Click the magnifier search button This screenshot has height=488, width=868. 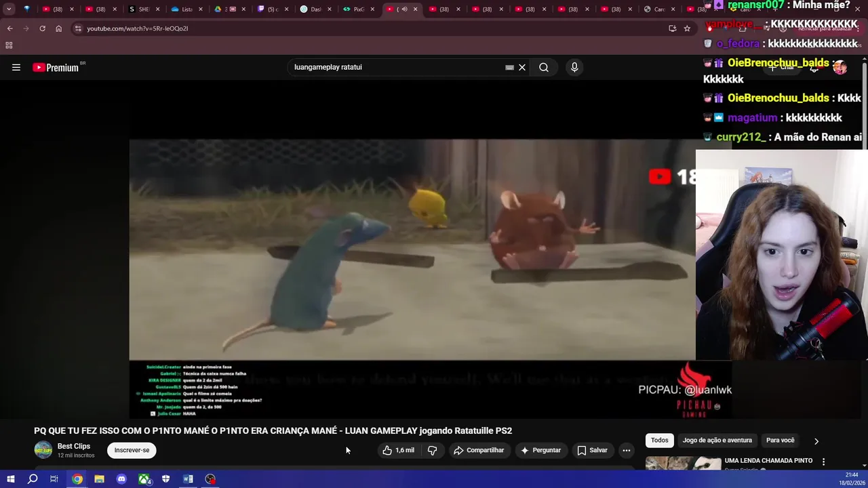pyautogui.click(x=544, y=67)
